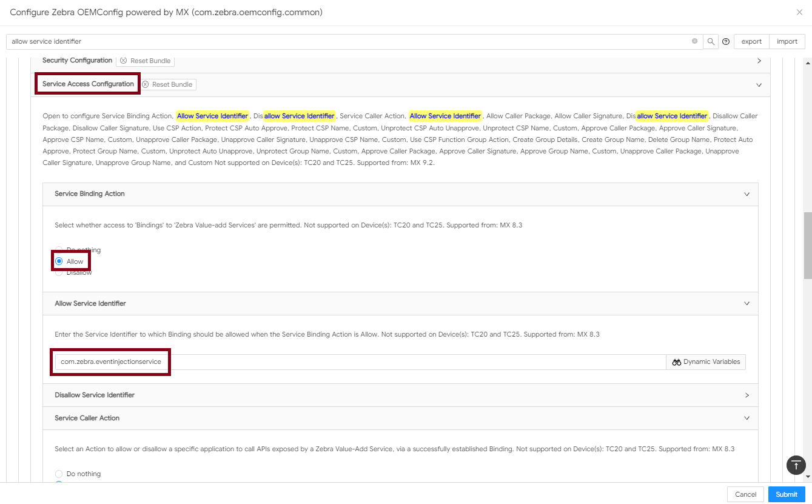Select Do nothing under Service Caller Action
This screenshot has width=812, height=504.
click(x=59, y=474)
